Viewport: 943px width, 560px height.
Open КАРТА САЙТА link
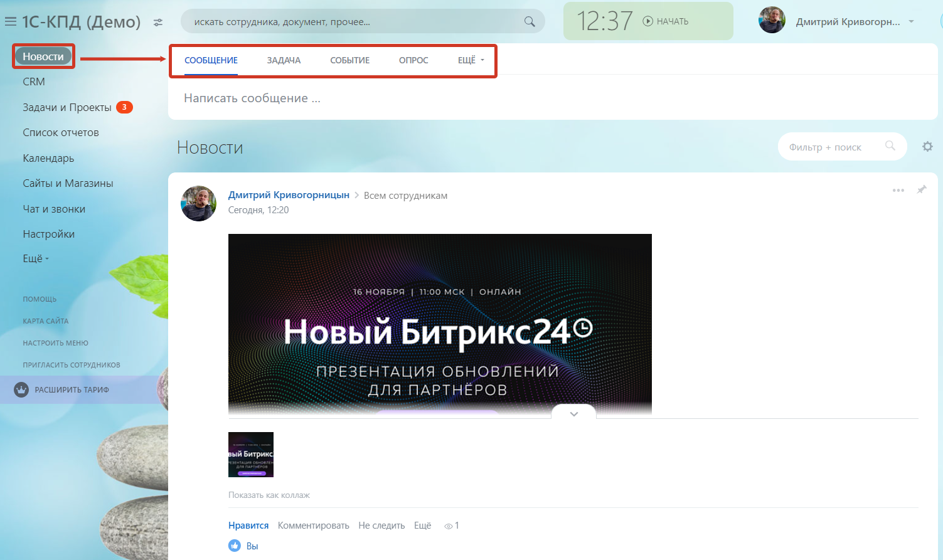click(46, 321)
